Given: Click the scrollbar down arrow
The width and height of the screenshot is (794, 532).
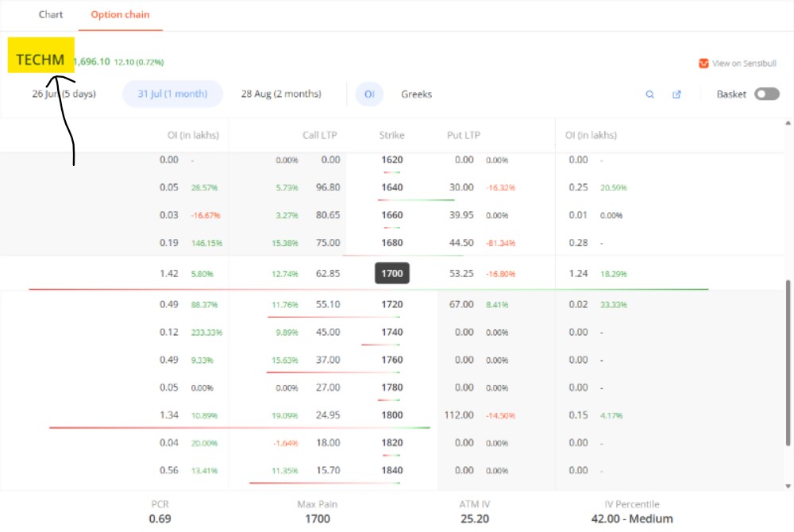Looking at the screenshot, I should point(788,485).
